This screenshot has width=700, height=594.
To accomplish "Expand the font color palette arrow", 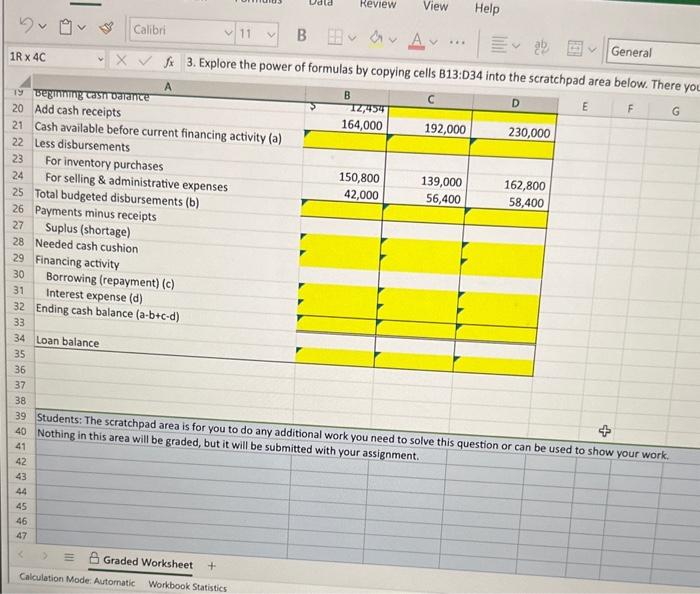I will [x=433, y=42].
